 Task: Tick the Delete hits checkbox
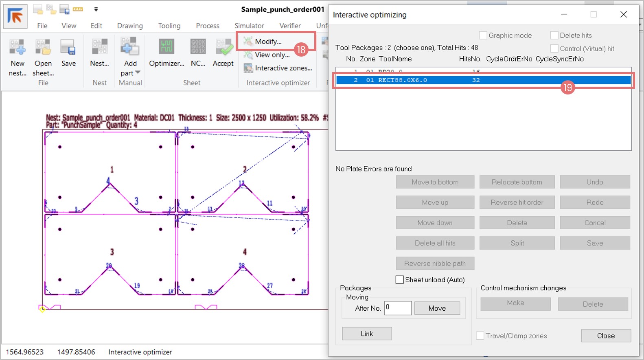tap(554, 35)
